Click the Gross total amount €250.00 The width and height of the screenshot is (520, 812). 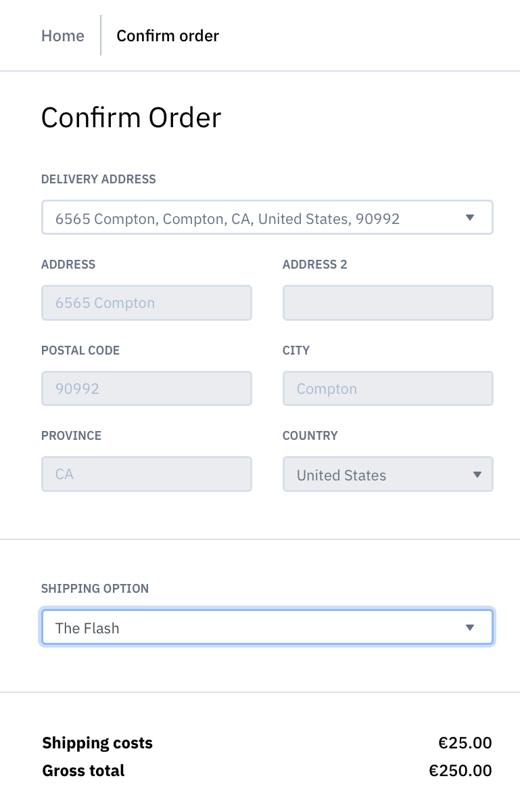pyautogui.click(x=460, y=770)
